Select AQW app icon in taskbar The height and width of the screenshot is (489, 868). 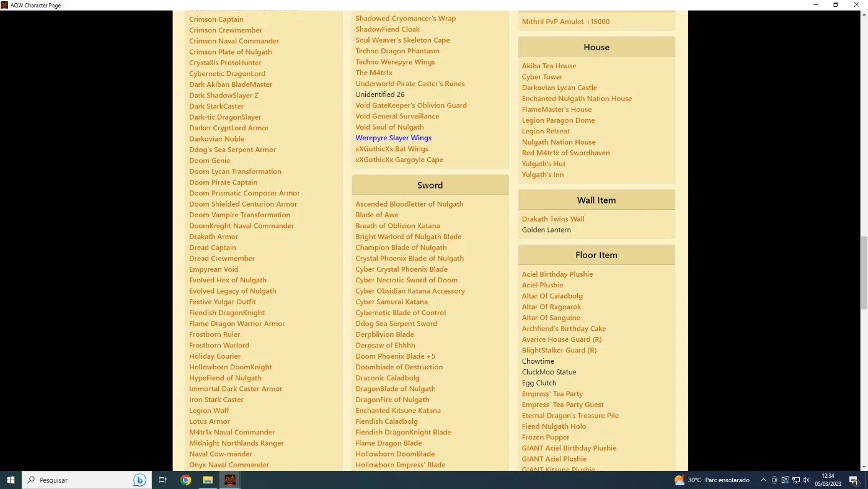click(230, 480)
